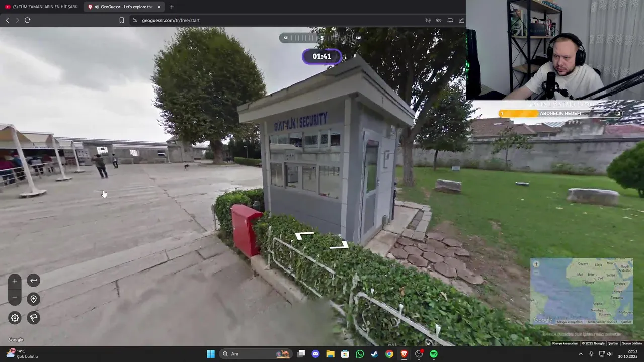Open volume control in system tray
The image size is (644, 362).
pos(610,354)
